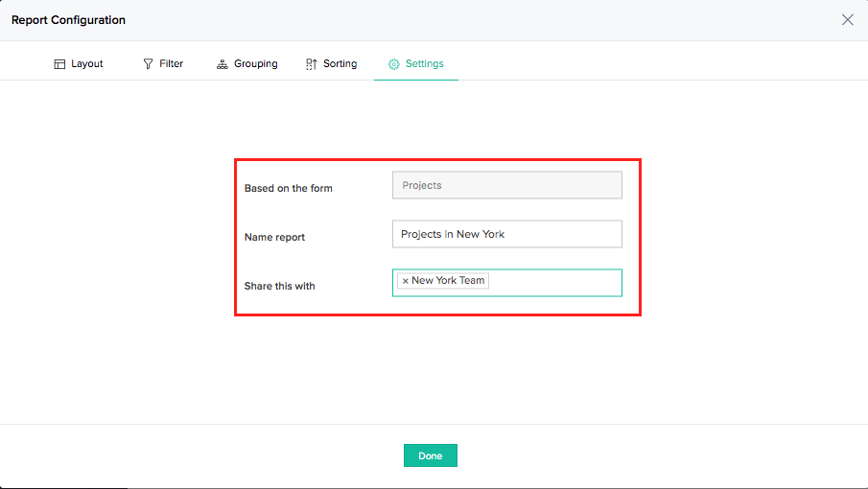
Task: Click the Layout tab grid icon
Action: click(x=59, y=64)
